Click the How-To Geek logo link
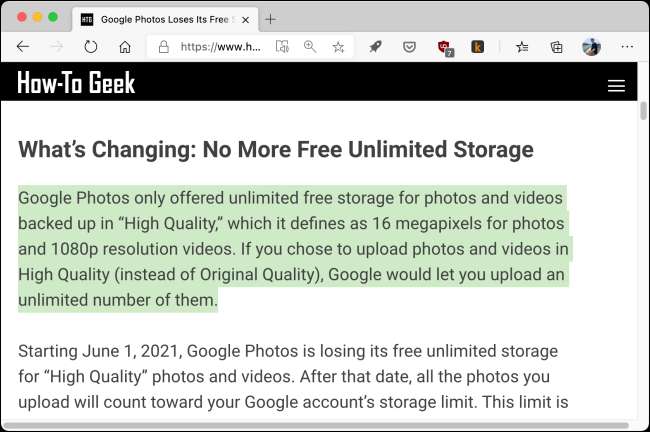This screenshot has height=432, width=650. coord(76,84)
